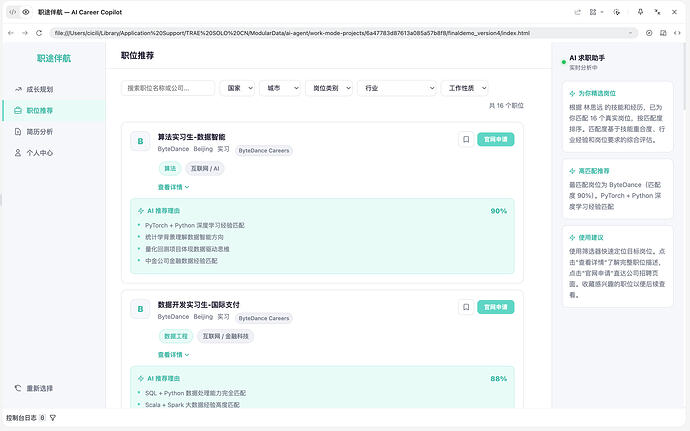Click 重新选择 at sidebar bottom

(40, 388)
